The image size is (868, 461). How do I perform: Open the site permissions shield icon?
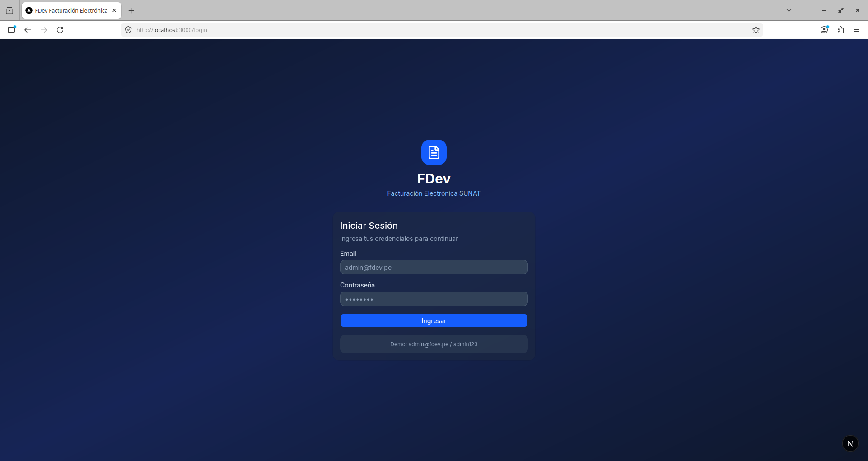click(128, 30)
